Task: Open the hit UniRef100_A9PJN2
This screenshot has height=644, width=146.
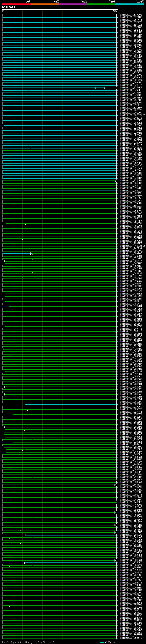Action: (131, 32)
